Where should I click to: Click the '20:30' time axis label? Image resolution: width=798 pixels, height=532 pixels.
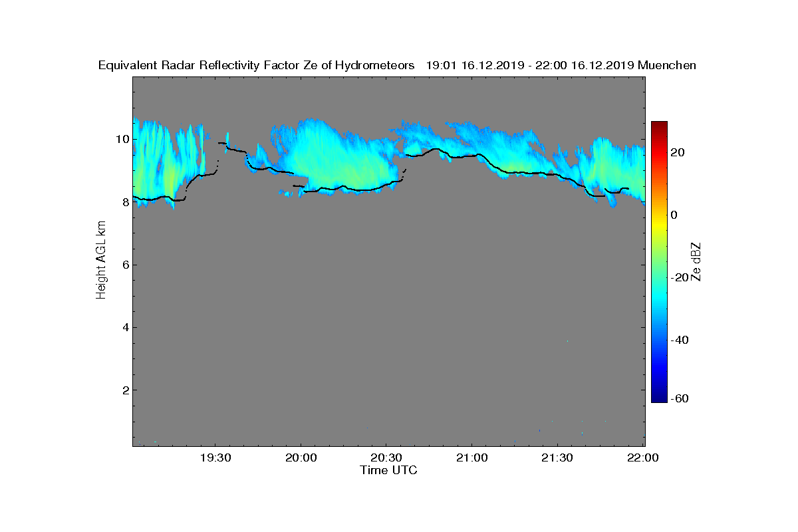(386, 458)
